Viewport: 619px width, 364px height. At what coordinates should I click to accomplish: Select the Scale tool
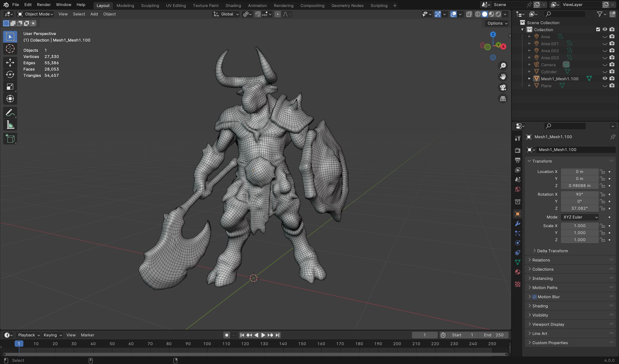[x=10, y=87]
